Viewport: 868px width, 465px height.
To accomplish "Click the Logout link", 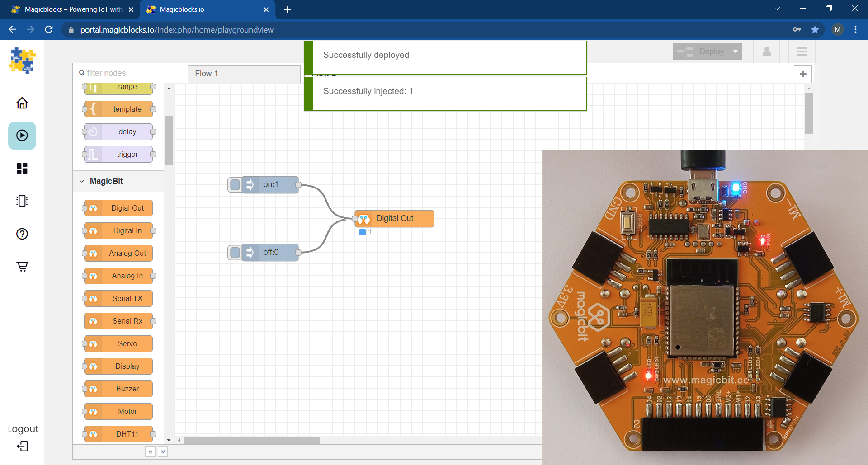I will click(23, 429).
